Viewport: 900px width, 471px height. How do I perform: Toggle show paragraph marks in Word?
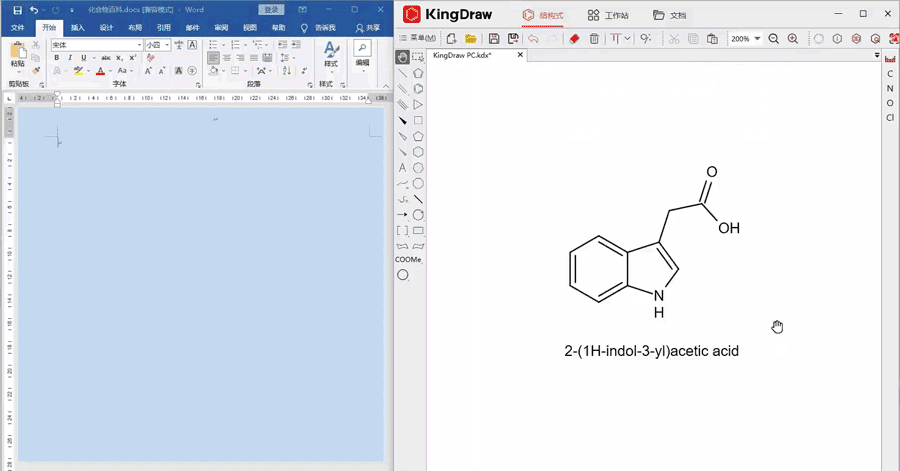click(x=304, y=71)
